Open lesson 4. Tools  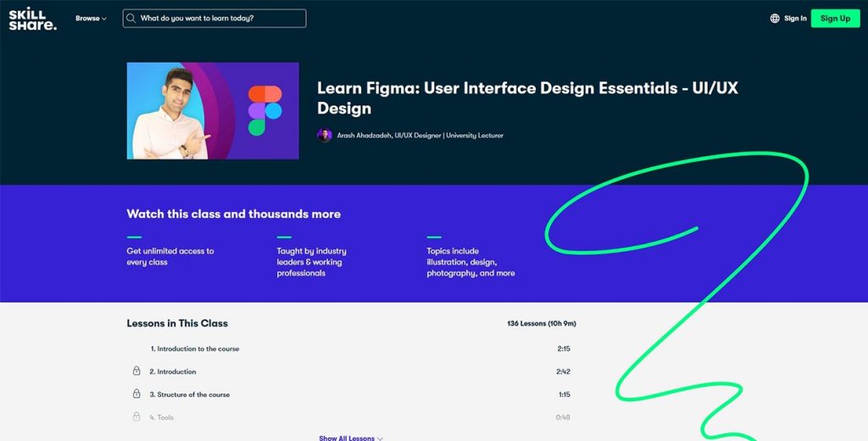[x=161, y=417]
